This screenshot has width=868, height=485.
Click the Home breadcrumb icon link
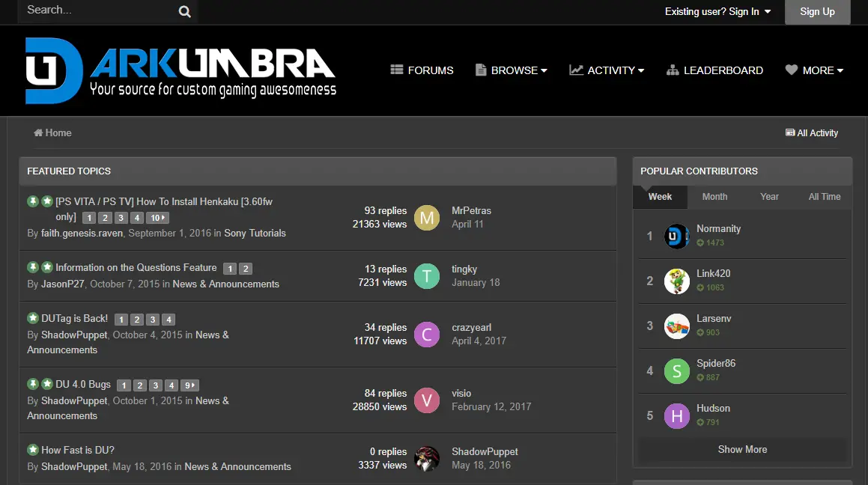click(x=52, y=132)
